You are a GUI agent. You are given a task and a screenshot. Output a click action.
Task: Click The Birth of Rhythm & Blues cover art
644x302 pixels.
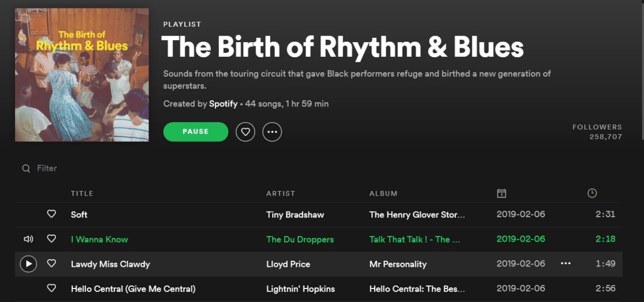click(x=82, y=75)
